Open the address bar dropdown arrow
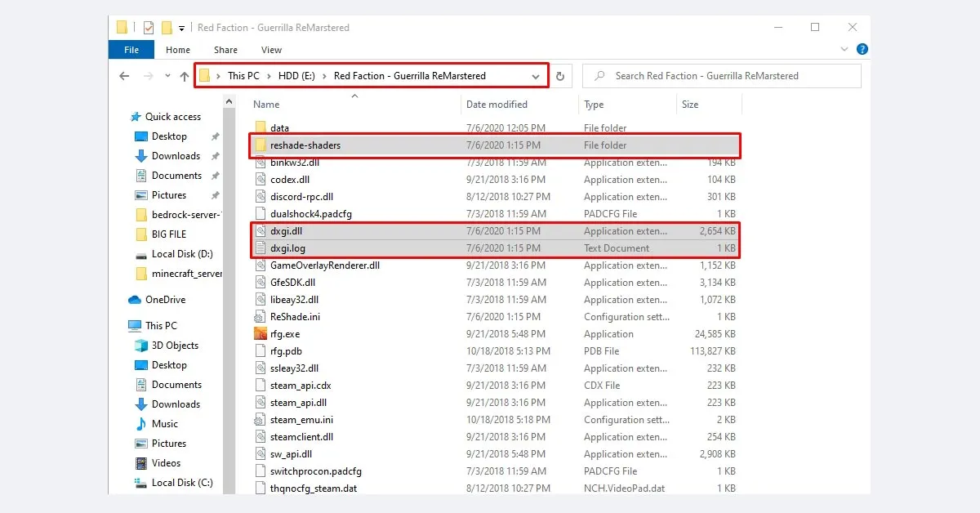This screenshot has height=513, width=980. pyautogui.click(x=535, y=75)
